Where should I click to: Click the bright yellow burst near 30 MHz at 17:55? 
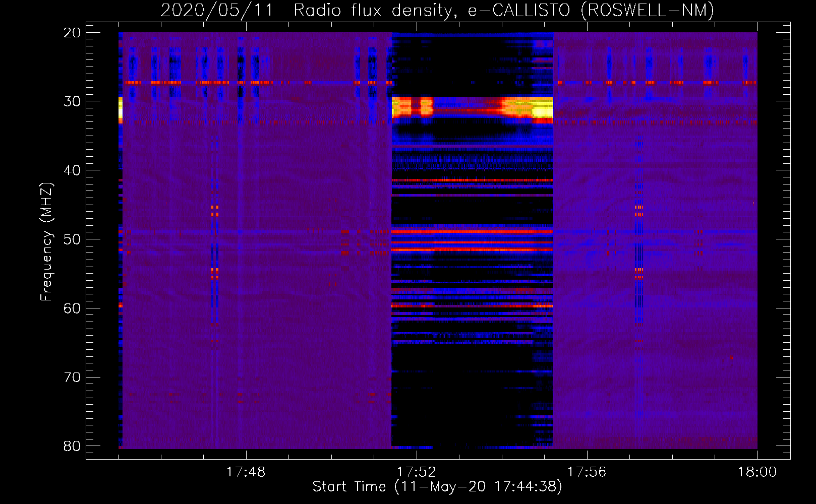click(x=543, y=109)
